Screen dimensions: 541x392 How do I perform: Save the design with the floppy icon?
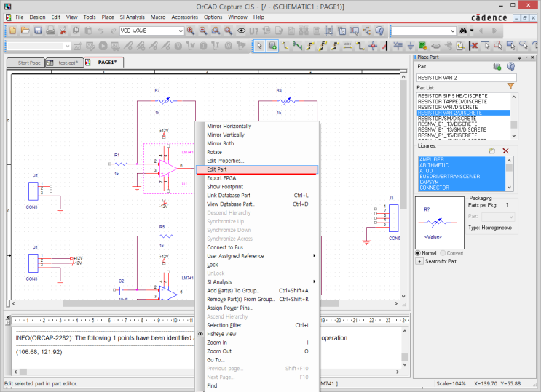[38, 31]
